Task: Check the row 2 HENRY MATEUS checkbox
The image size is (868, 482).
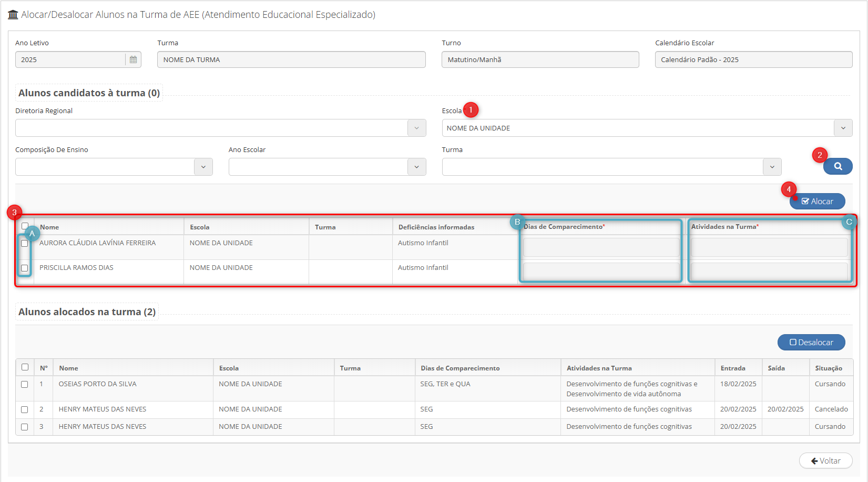Action: (25, 409)
